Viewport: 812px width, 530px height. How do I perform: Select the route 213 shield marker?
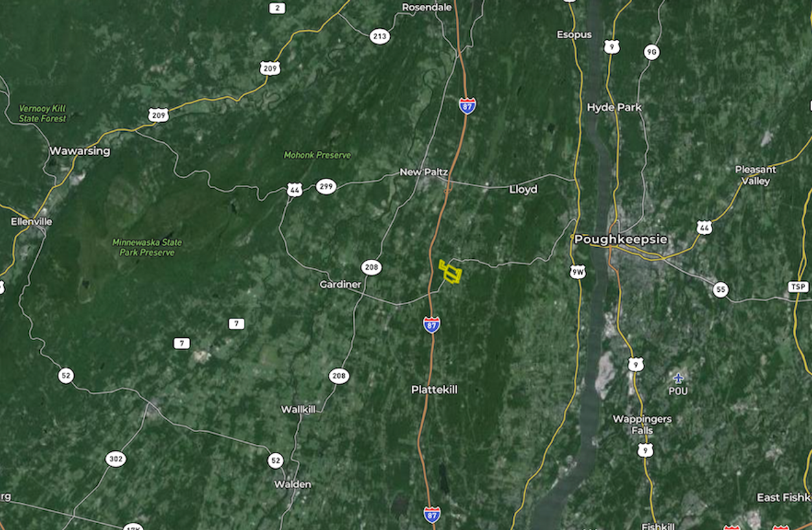[380, 36]
